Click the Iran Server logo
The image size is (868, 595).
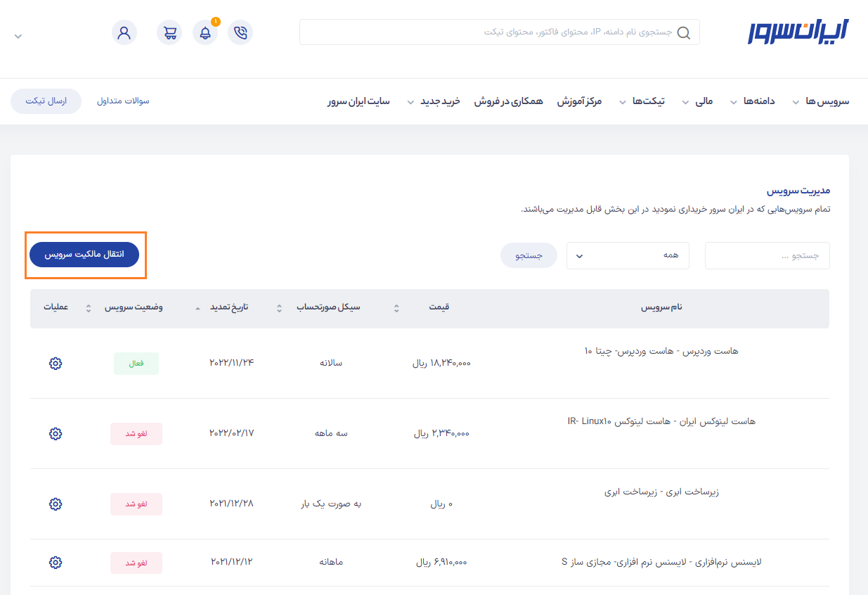click(798, 32)
